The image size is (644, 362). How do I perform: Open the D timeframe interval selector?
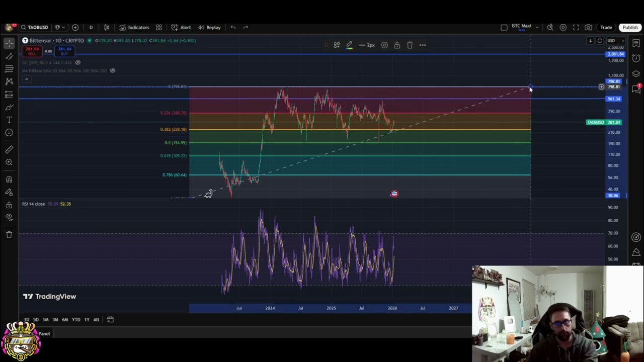[91, 27]
